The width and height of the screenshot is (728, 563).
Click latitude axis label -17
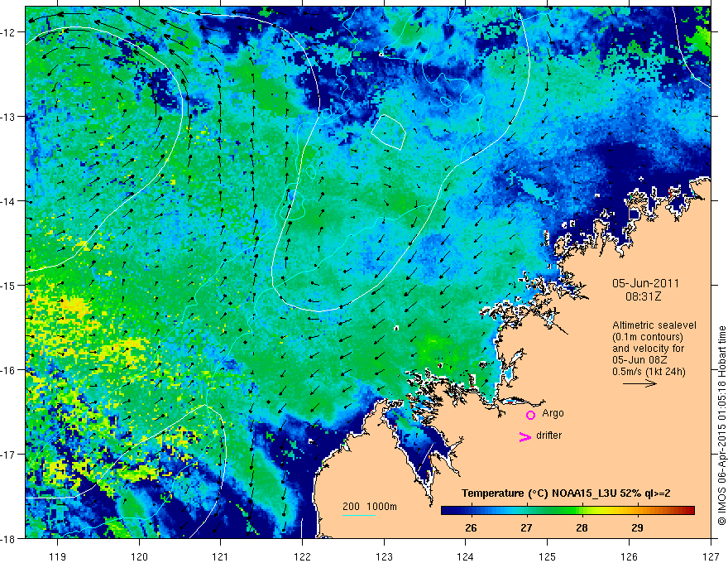point(8,455)
